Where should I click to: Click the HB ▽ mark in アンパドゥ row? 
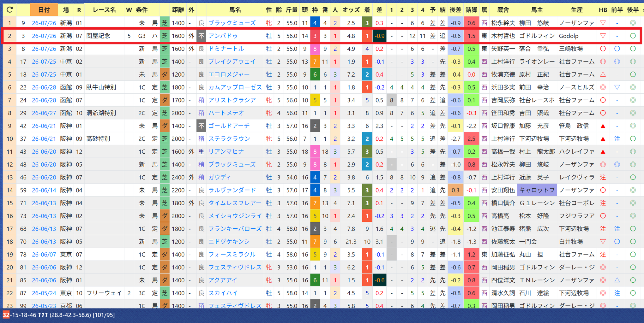click(x=603, y=36)
